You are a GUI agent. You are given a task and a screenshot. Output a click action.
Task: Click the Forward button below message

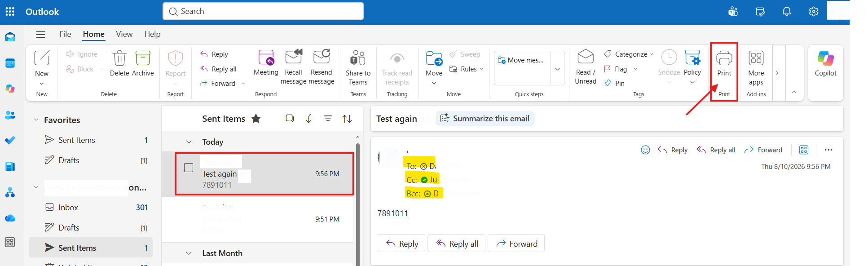pyautogui.click(x=516, y=244)
